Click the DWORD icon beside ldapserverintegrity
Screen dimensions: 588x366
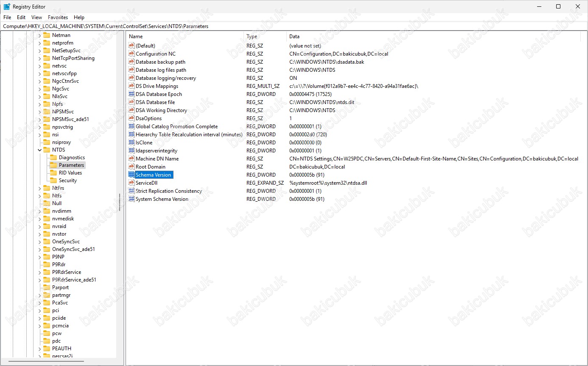point(132,151)
